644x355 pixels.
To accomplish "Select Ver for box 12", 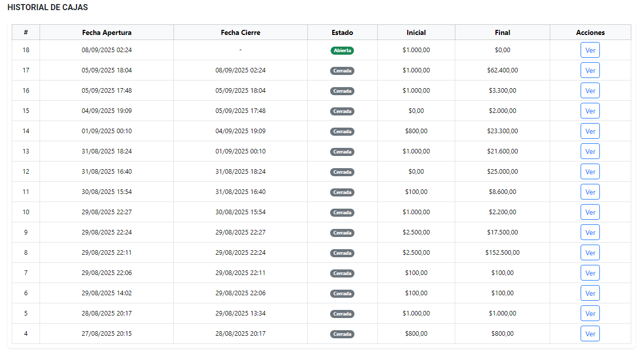I will tap(590, 172).
